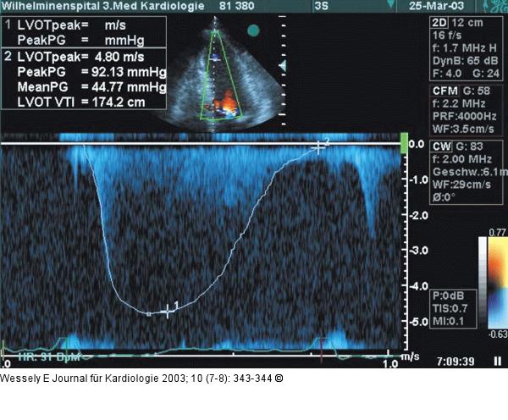Click the '12 cm' depth value
Screen dimensions: 508x420
point(467,23)
